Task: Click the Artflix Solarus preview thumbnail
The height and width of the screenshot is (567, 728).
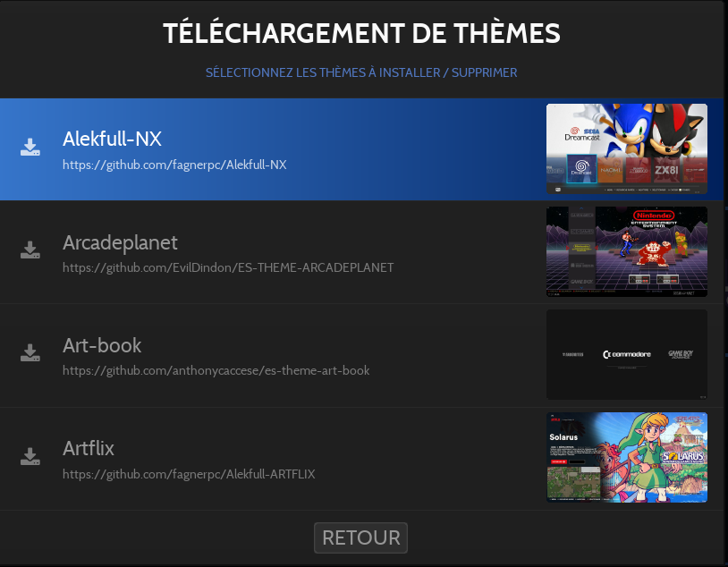Action: (x=626, y=457)
